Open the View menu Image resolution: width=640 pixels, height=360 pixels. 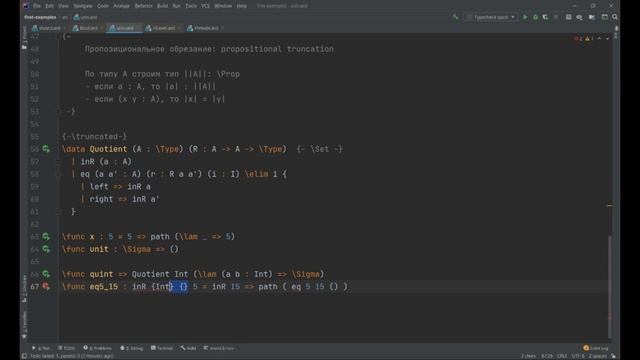[63, 6]
